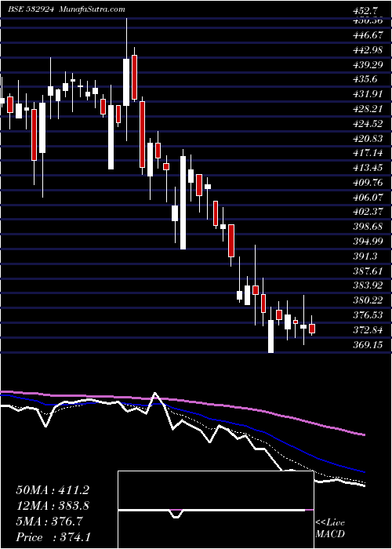Screen dimensions: 392x549
Task: Select the 380.22 price axis label
Action: click(367, 300)
